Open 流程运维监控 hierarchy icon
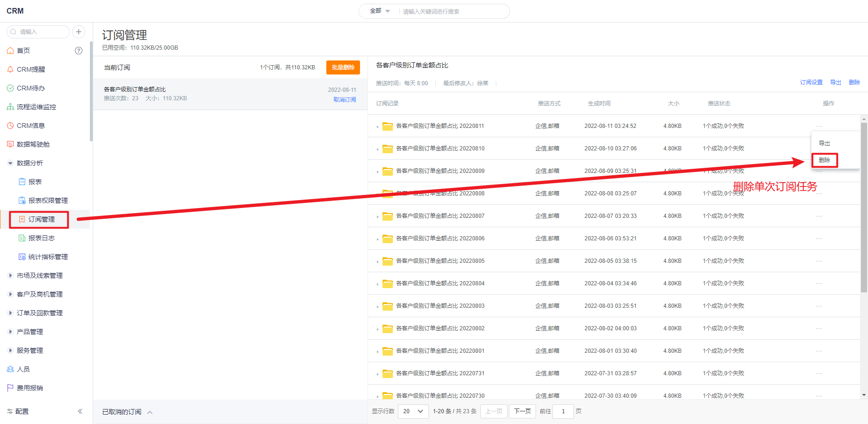Image resolution: width=868 pixels, height=424 pixels. point(10,107)
